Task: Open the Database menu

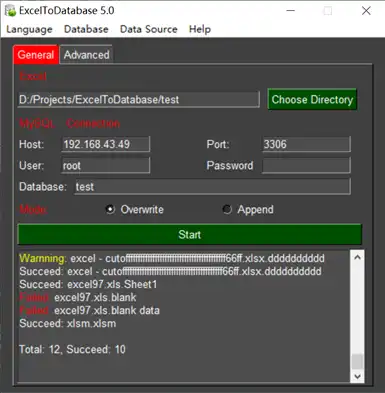Action: [86, 29]
